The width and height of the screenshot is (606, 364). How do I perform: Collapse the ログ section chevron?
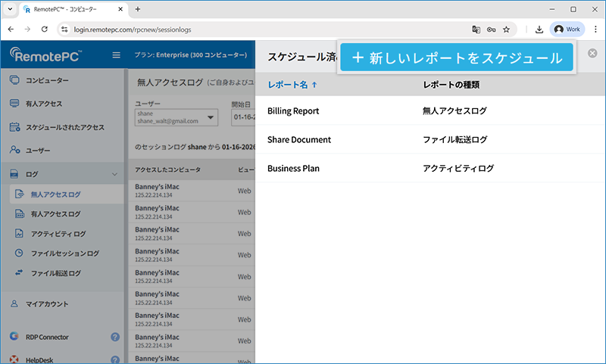pos(115,174)
